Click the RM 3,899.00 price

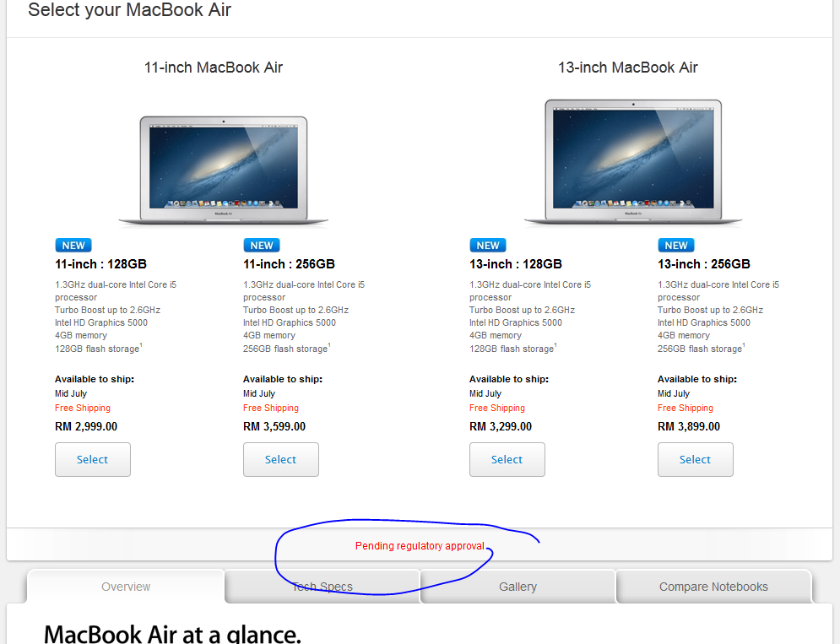[x=689, y=426]
